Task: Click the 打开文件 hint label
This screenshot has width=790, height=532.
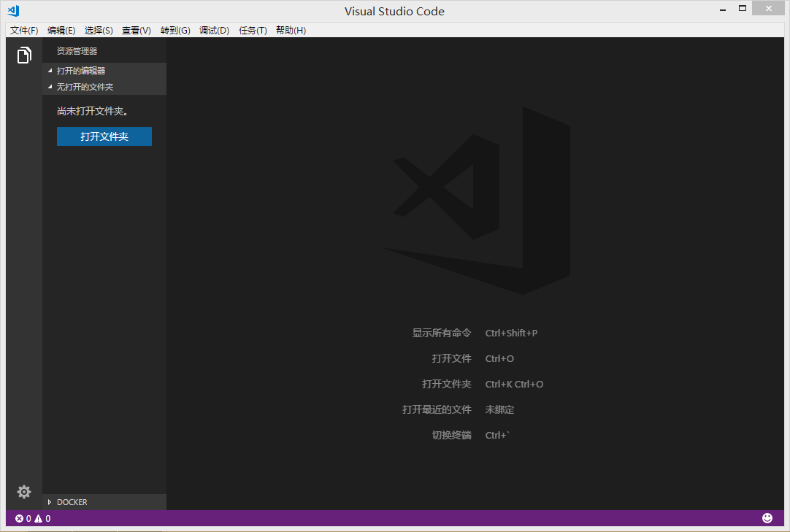Action: tap(451, 358)
